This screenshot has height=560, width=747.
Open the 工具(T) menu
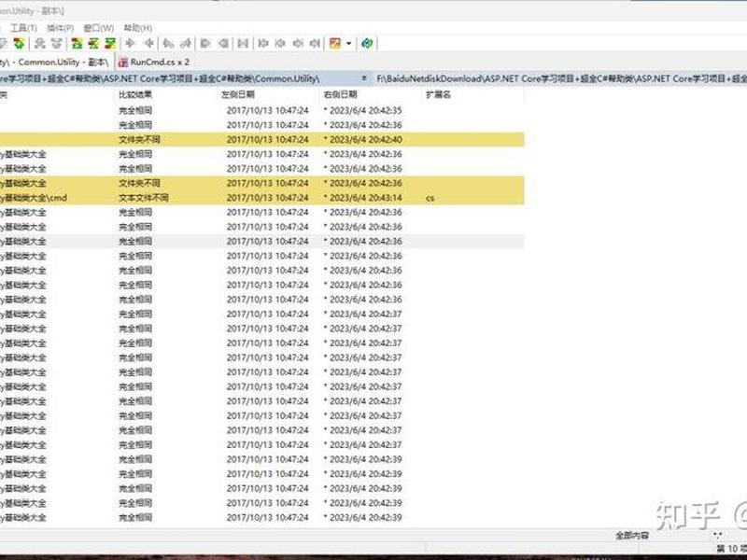[24, 28]
